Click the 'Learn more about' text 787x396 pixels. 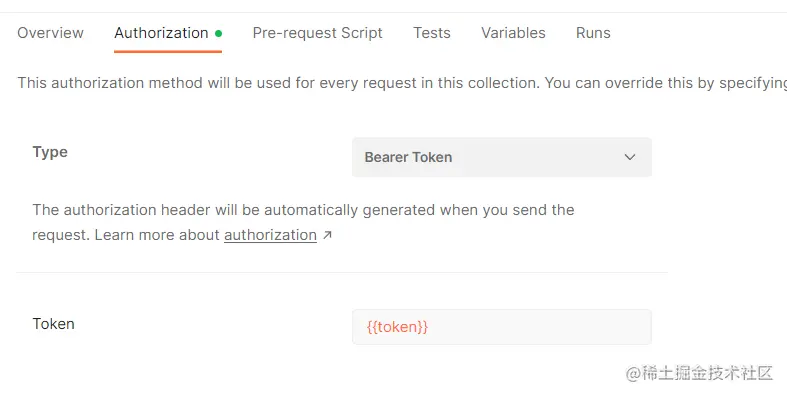157,235
